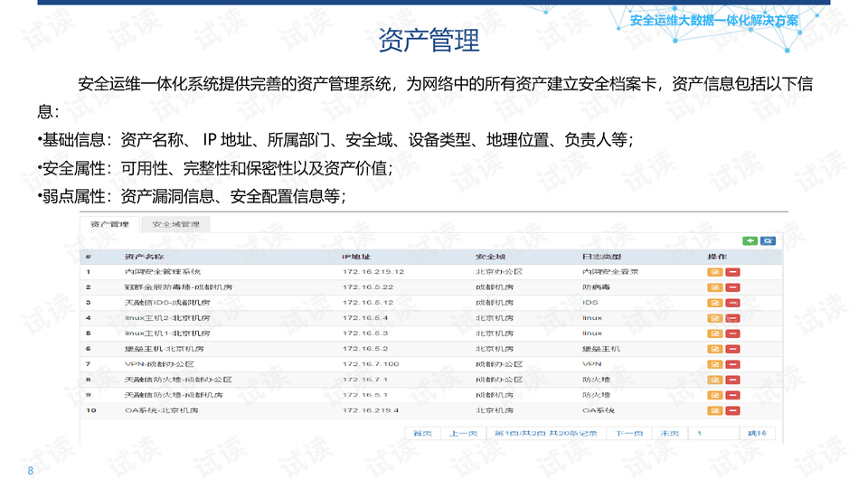The width and height of the screenshot is (868, 488).
Task: Click the 资产名称 column header
Action: coord(144,257)
